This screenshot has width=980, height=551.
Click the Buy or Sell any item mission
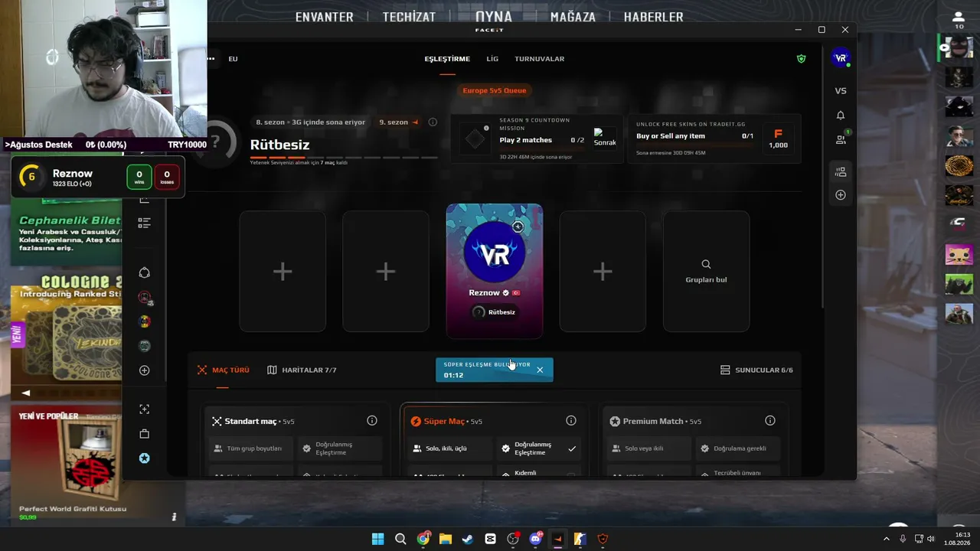pyautogui.click(x=715, y=139)
